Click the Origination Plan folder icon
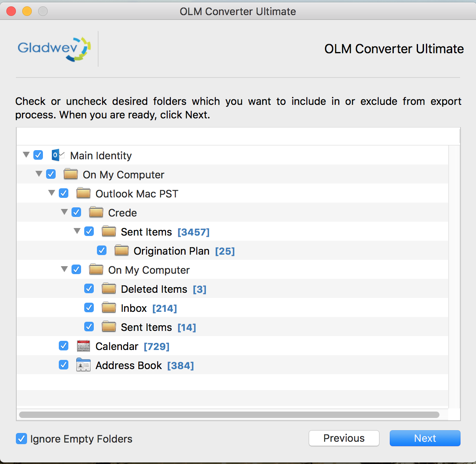This screenshot has width=476, height=464. click(122, 250)
